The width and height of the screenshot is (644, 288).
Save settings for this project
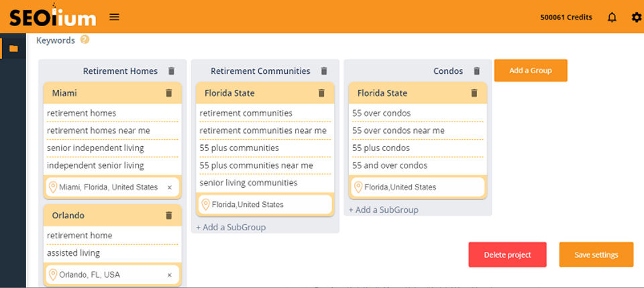[596, 254]
